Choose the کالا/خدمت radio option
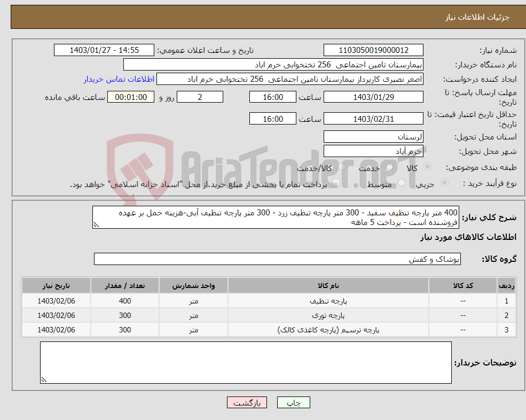The image size is (526, 420). click(341, 167)
